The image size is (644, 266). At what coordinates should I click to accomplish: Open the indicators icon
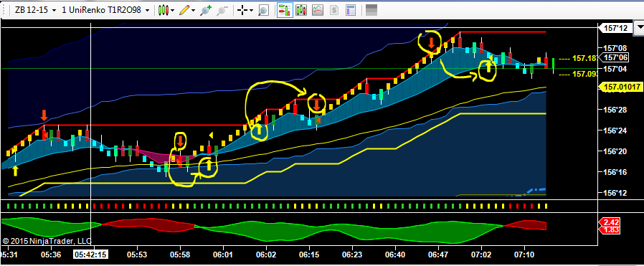pos(317,10)
